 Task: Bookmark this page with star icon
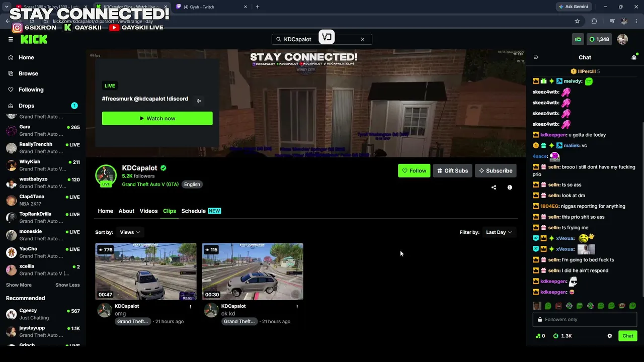tap(577, 21)
